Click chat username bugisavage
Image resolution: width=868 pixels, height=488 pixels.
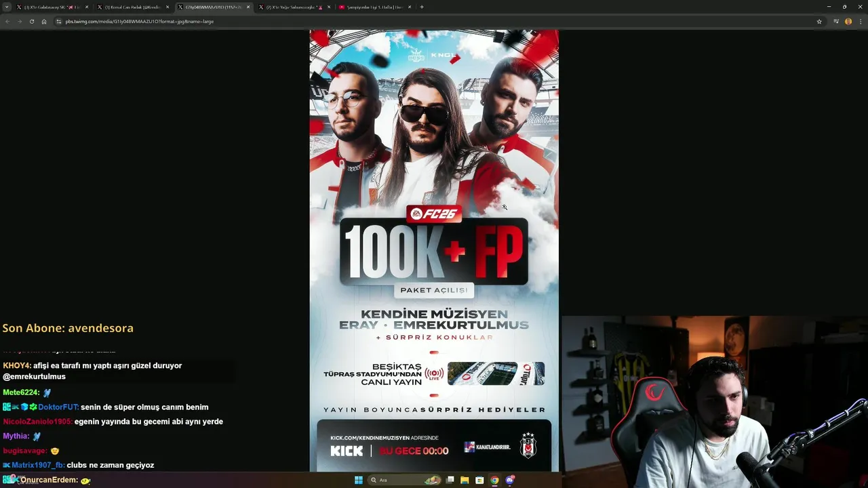(25, 451)
